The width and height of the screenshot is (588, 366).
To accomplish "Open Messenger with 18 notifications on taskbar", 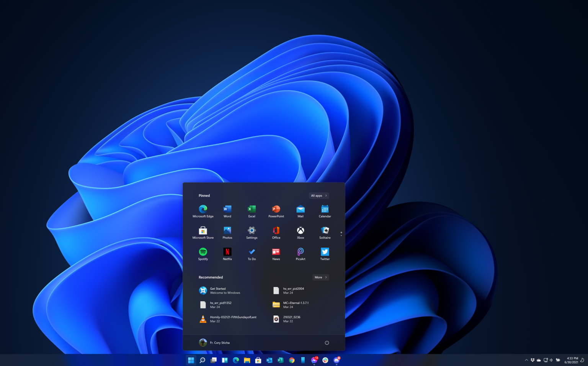I will click(x=314, y=360).
